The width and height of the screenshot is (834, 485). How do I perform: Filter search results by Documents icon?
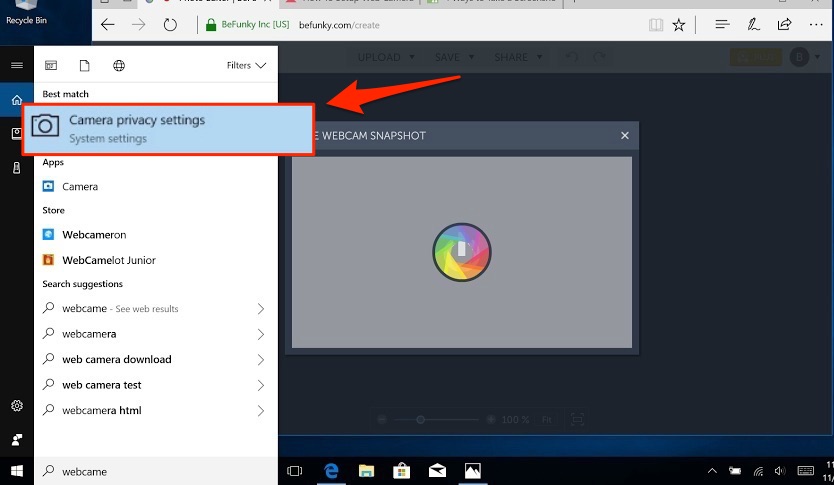coord(85,65)
